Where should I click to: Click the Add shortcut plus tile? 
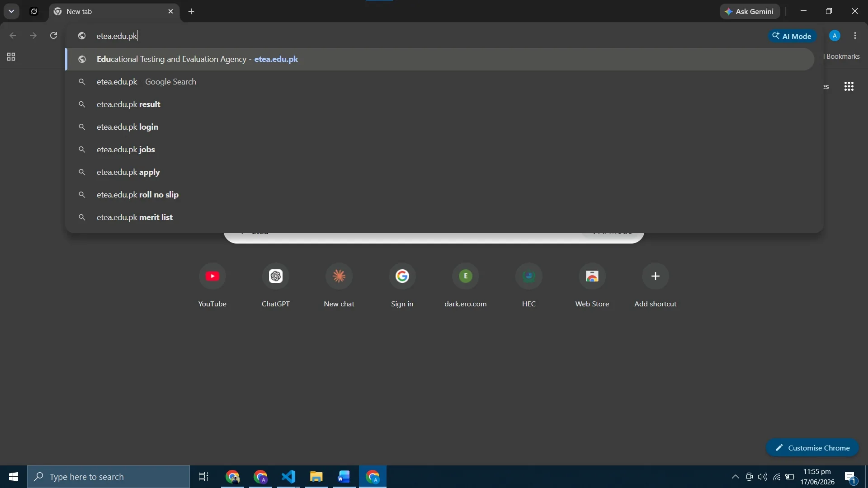656,286
